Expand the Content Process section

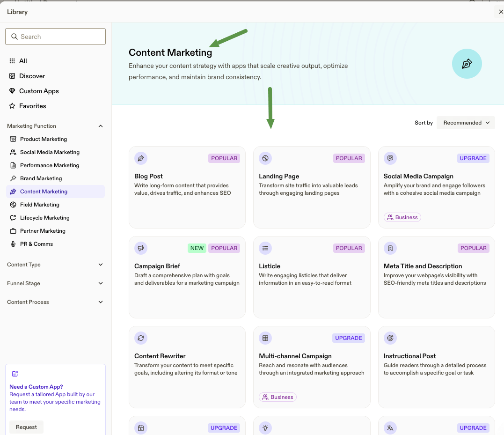click(101, 302)
